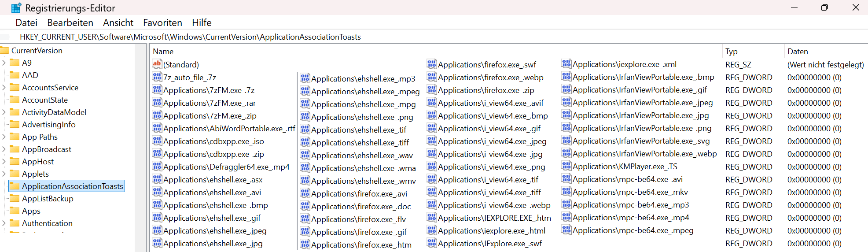Expand the A9 tree key
868x252 pixels.
pos(4,63)
